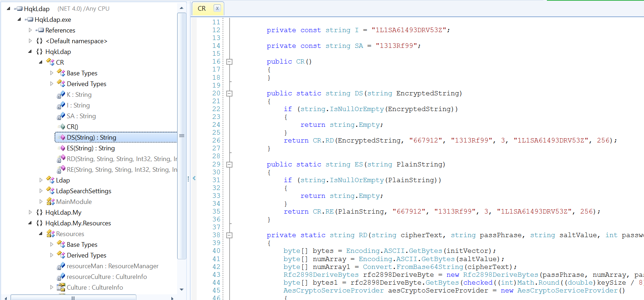Click the panel splitter collapse arrow
This screenshot has width=644, height=300.
point(194,178)
